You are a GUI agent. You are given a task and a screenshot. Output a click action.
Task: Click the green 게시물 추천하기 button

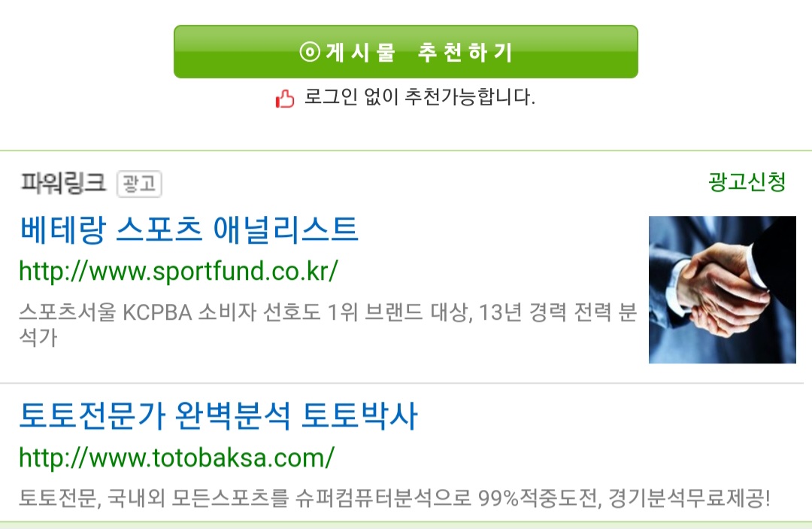[405, 52]
